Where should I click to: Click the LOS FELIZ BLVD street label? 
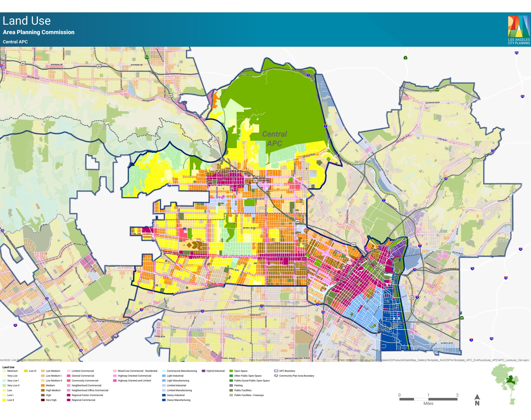[309, 155]
